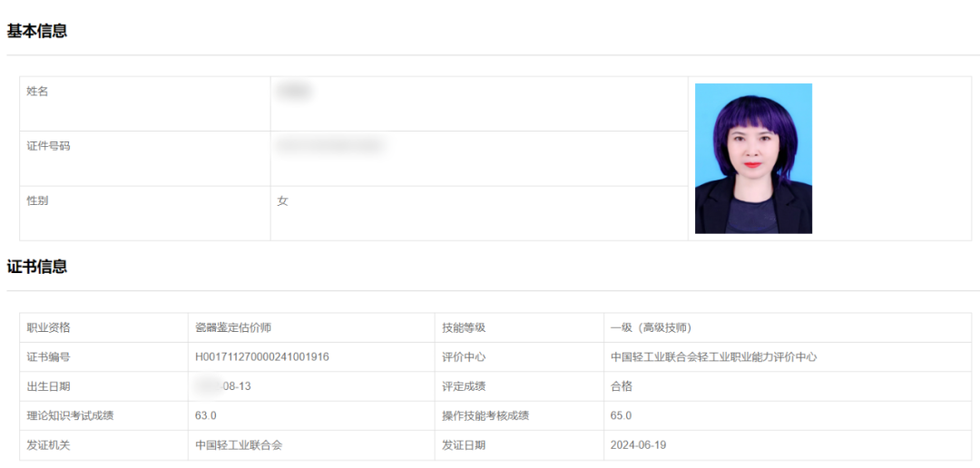Click the 证书编号 label cell
Image resolution: width=980 pixels, height=468 pixels.
pos(103,356)
